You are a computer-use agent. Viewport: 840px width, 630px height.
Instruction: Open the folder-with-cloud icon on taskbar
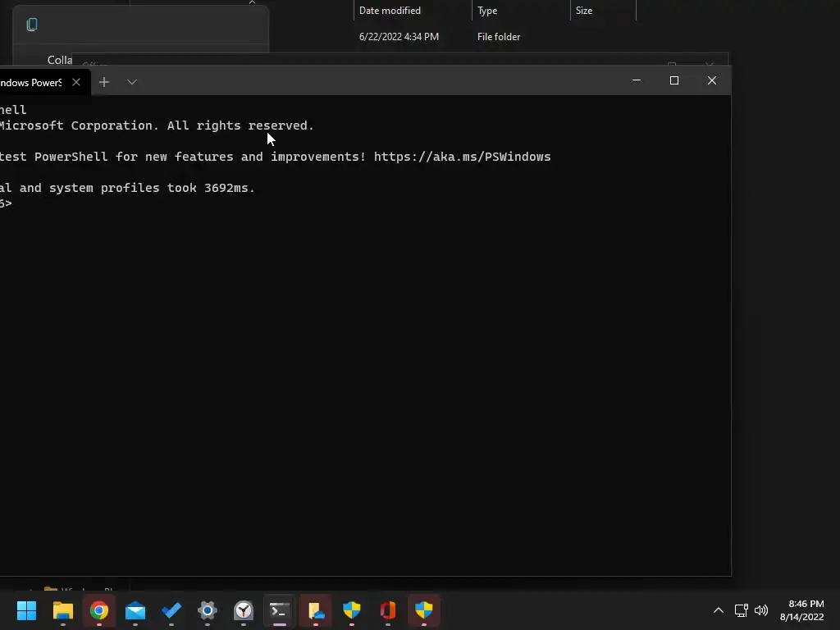[316, 610]
